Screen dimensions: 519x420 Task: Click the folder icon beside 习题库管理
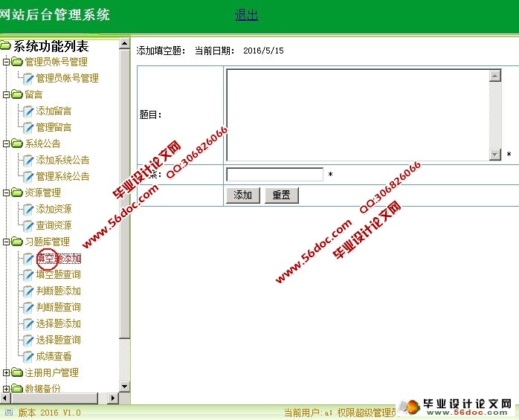coord(16,242)
